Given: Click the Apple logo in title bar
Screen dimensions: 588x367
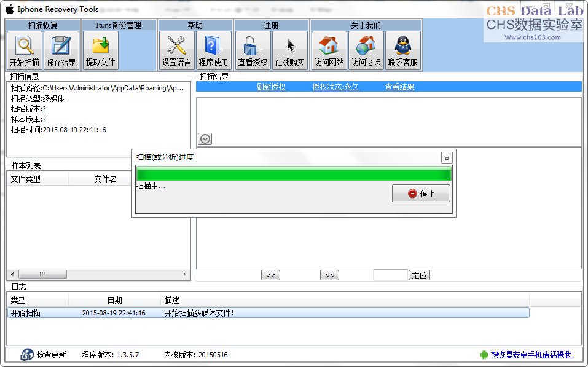Looking at the screenshot, I should pyautogui.click(x=9, y=9).
